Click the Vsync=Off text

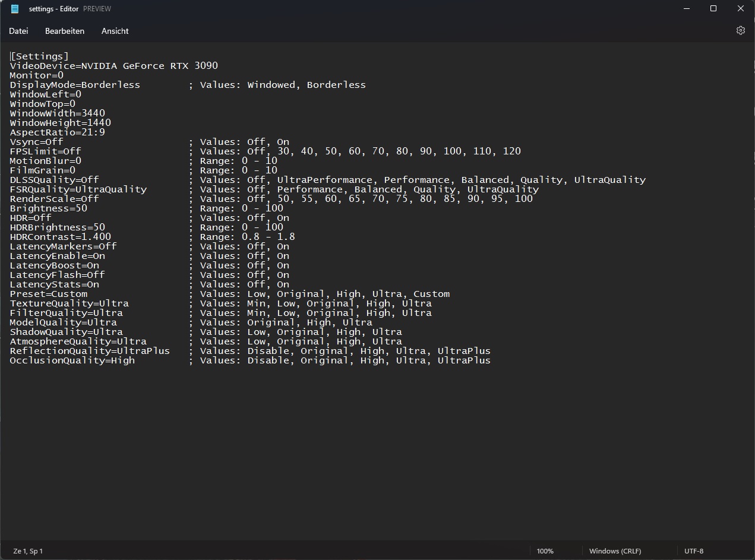37,142
